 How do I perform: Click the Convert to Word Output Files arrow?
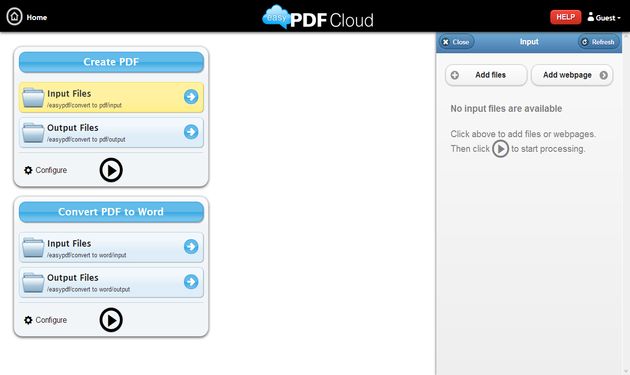pyautogui.click(x=191, y=281)
